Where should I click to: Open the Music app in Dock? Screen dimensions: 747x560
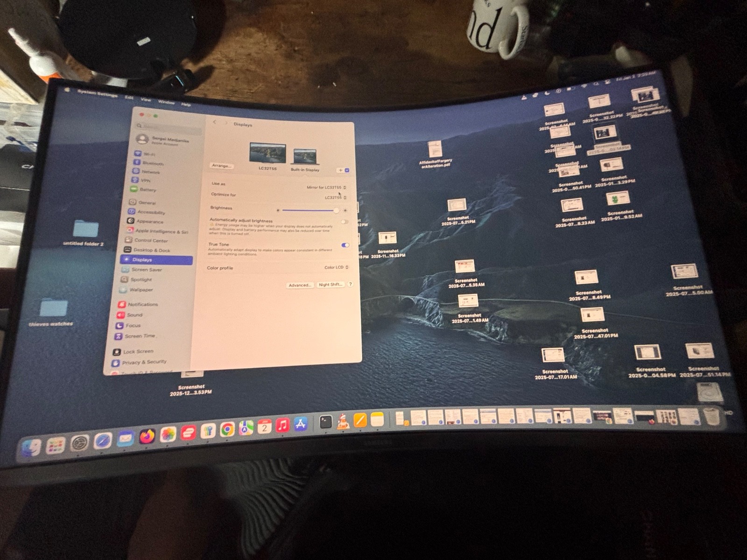[x=282, y=426]
